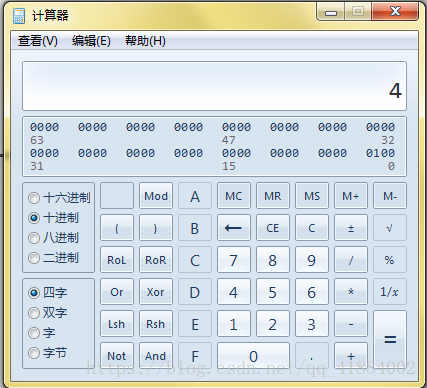This screenshot has height=388, width=427.
Task: Click the multiplication * key
Action: pos(351,292)
